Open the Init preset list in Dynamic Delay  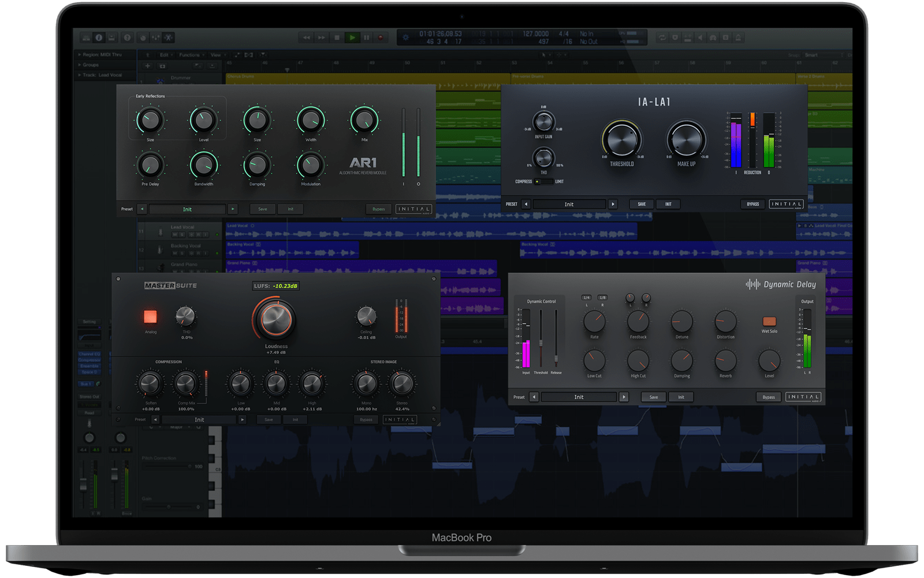pos(579,397)
